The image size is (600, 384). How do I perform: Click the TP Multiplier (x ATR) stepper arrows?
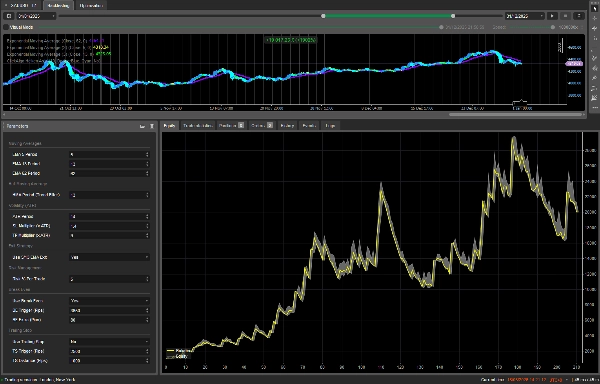pos(147,235)
